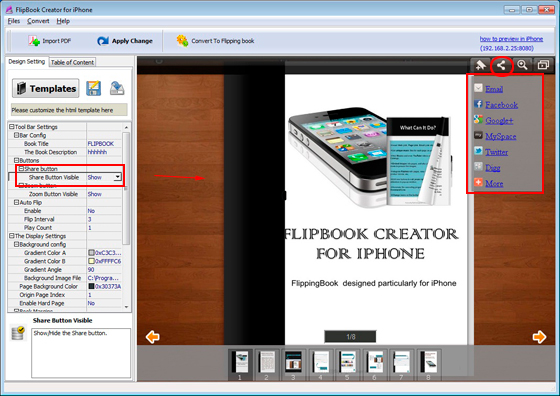Click the zoom magnifier icon in viewer
The width and height of the screenshot is (560, 396).
(x=522, y=65)
